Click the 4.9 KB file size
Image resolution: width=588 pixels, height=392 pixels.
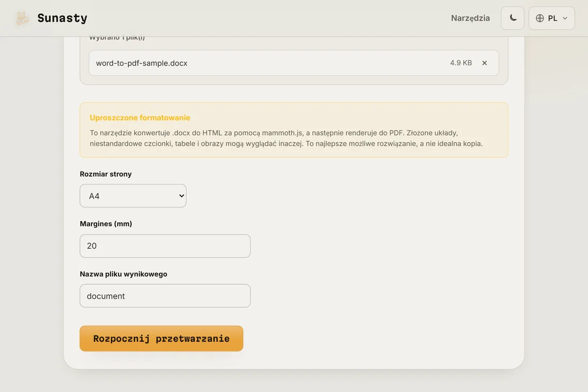pyautogui.click(x=461, y=63)
